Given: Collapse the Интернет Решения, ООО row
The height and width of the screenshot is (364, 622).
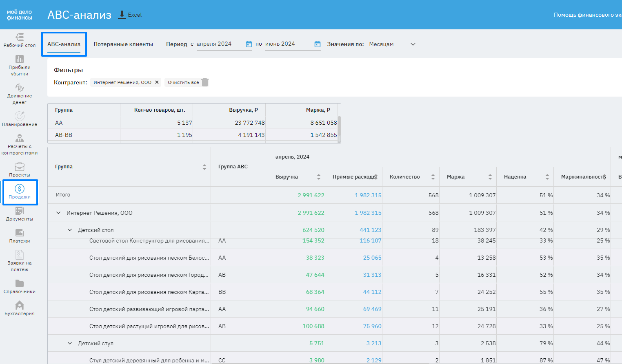Looking at the screenshot, I should click(58, 213).
